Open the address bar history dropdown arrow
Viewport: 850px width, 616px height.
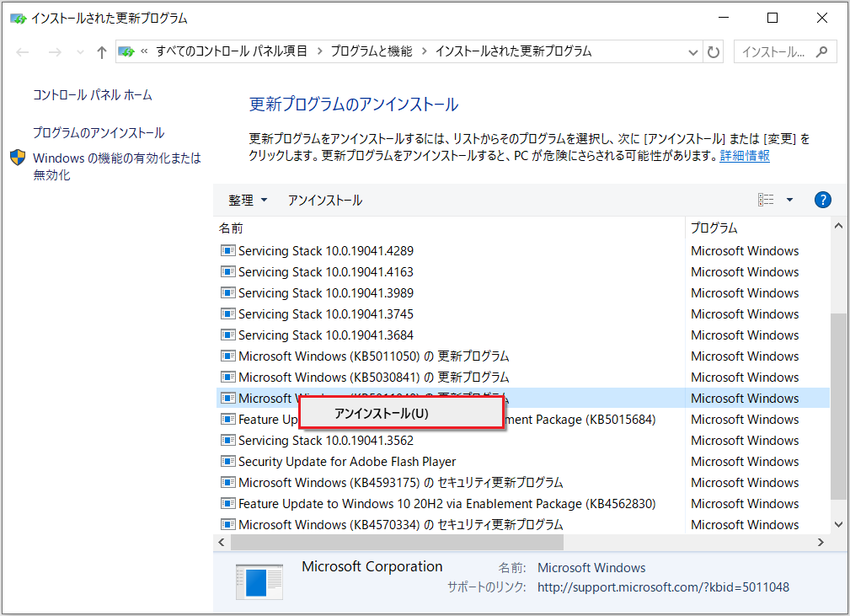pos(692,51)
